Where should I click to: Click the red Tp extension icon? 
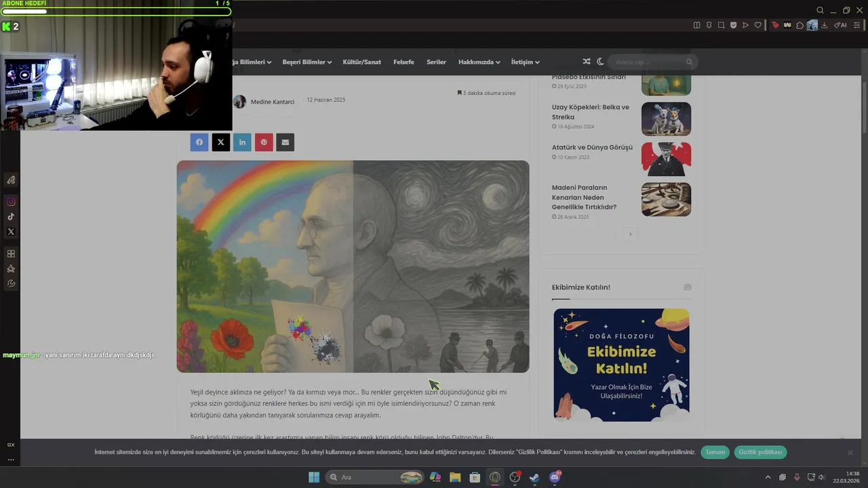pyautogui.click(x=775, y=25)
